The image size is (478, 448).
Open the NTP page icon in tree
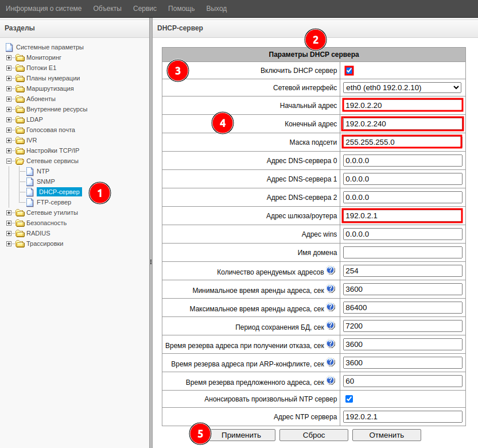(x=31, y=171)
